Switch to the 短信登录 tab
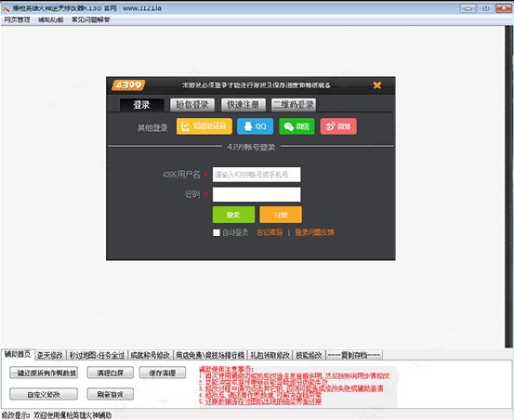 pos(192,105)
